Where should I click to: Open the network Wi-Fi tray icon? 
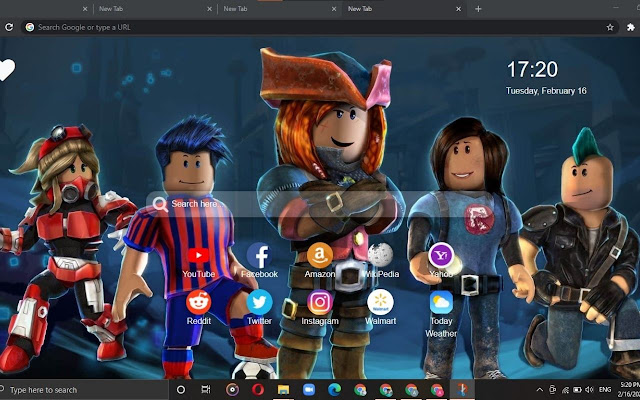click(565, 390)
